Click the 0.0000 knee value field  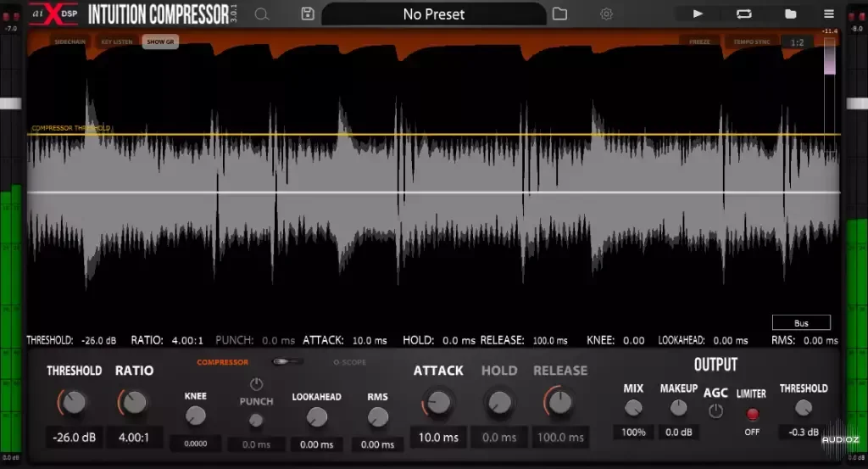point(196,444)
